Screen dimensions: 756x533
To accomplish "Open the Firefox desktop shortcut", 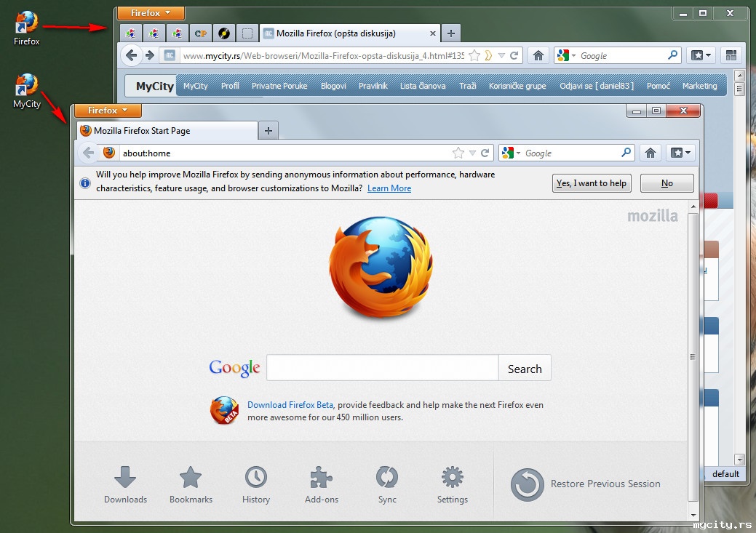I will (x=26, y=28).
